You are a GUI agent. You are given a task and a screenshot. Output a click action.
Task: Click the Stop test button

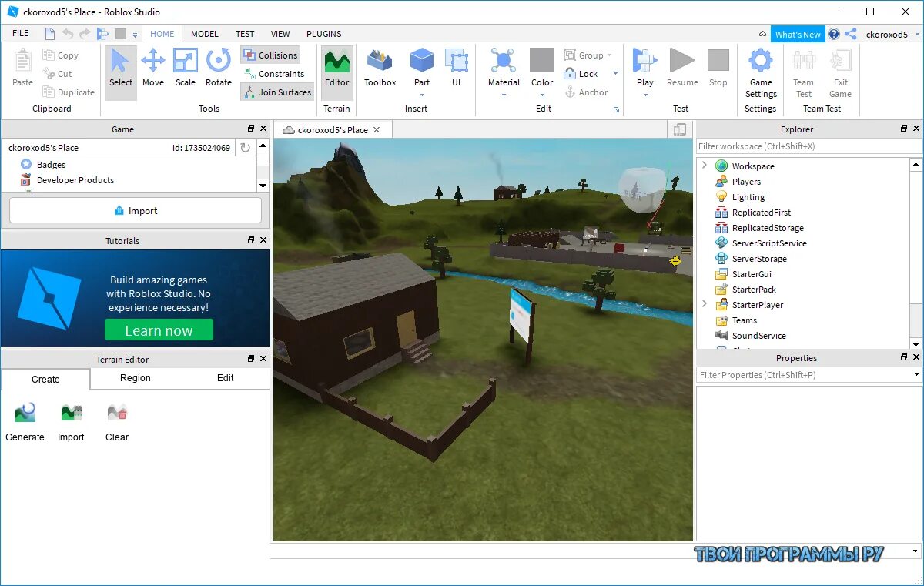click(718, 69)
